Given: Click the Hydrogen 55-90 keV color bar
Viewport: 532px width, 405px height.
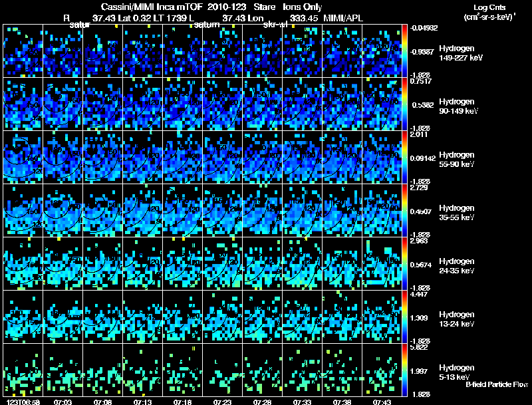Looking at the screenshot, I should [404, 157].
